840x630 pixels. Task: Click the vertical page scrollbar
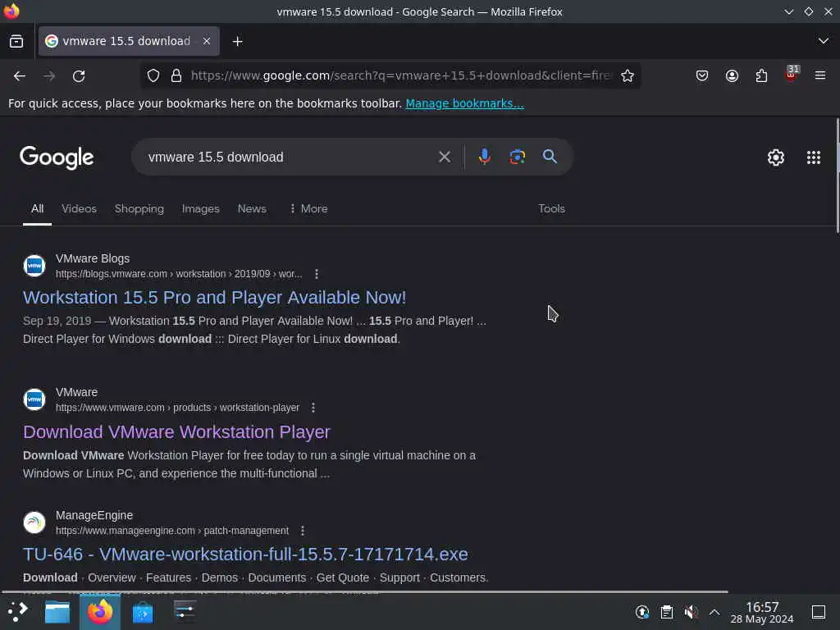(838, 176)
